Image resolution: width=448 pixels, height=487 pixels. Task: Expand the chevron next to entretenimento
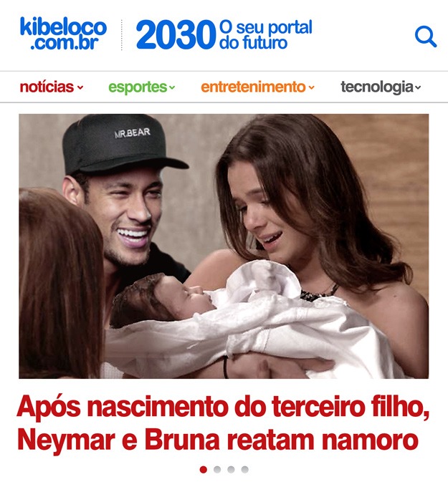point(312,87)
